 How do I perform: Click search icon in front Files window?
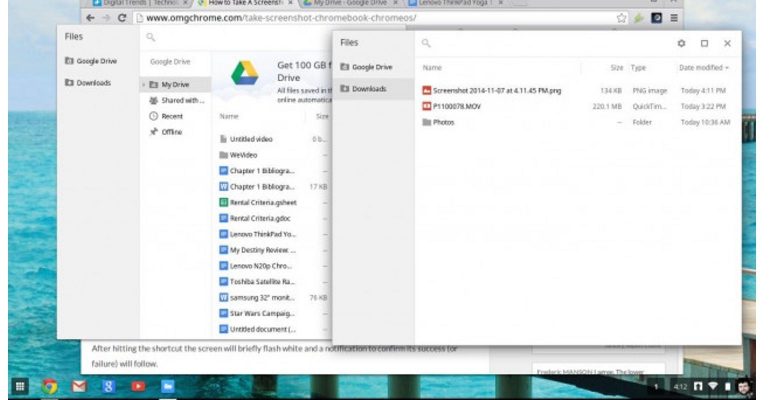pos(425,43)
